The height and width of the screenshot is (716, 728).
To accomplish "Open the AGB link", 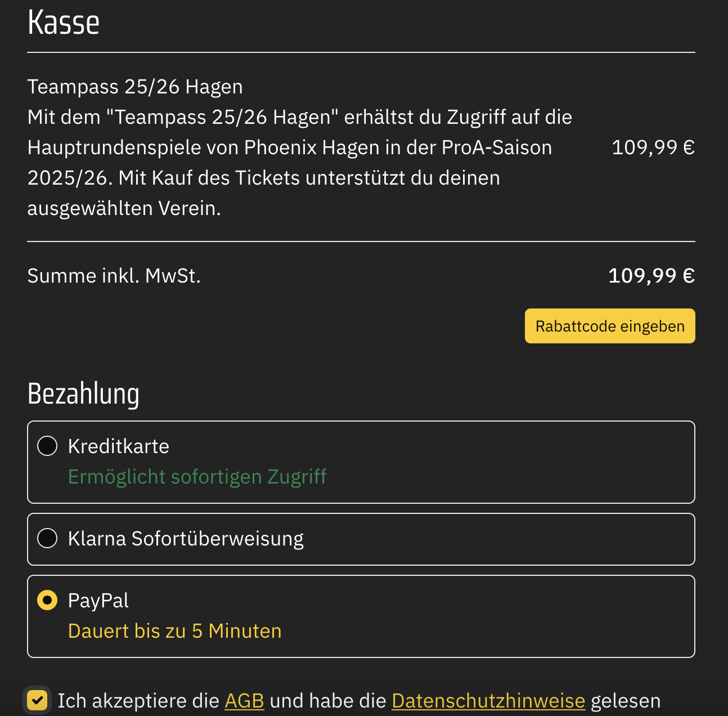I will pyautogui.click(x=244, y=701).
